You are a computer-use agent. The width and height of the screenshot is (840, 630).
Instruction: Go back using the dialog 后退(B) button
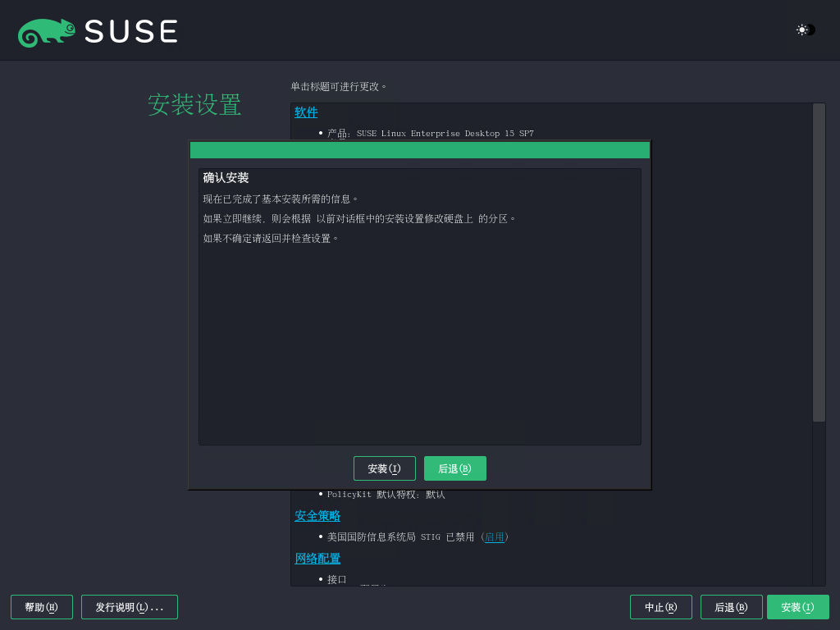454,468
